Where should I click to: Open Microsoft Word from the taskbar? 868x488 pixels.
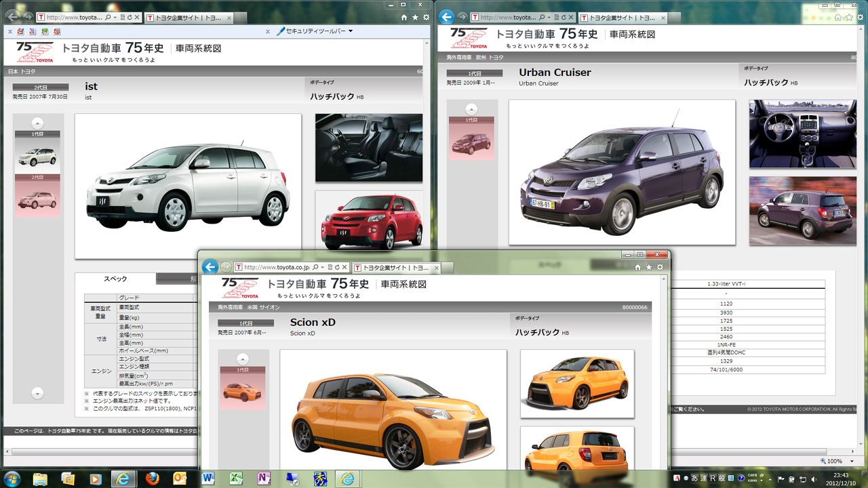point(208,479)
